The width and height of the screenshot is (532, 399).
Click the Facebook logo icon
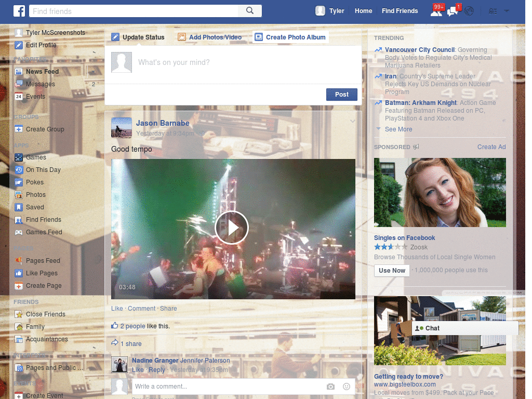point(19,11)
